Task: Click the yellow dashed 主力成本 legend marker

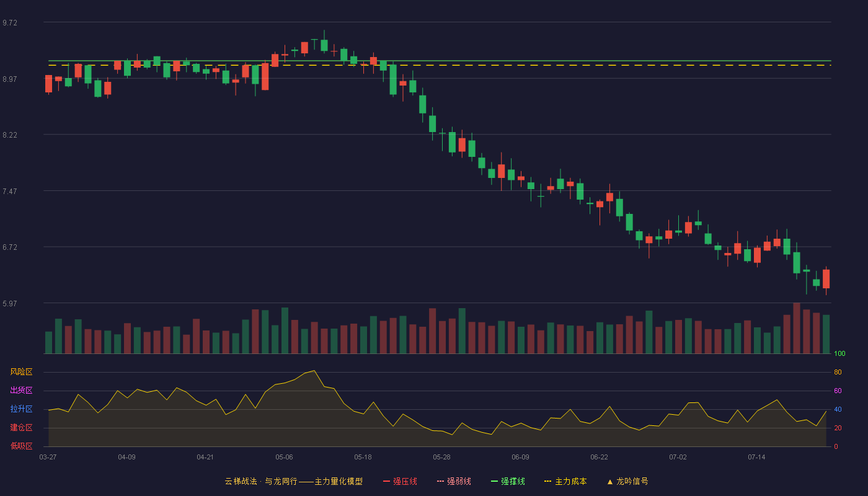Action: point(547,481)
